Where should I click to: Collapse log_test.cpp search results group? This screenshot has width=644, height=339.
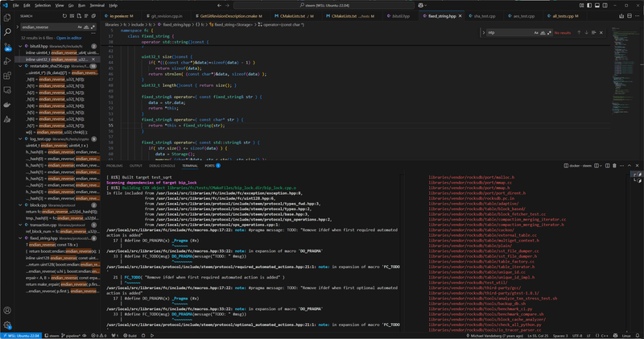point(20,138)
